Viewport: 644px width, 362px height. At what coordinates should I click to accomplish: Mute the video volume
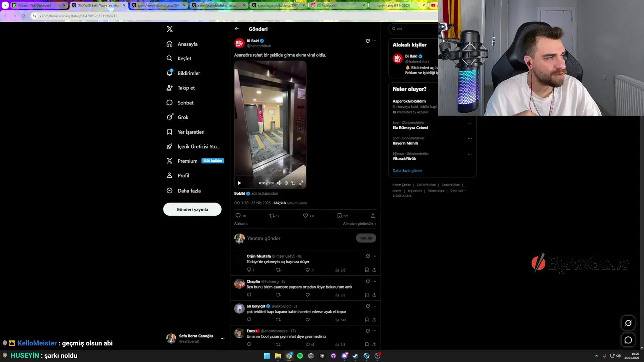279,183
